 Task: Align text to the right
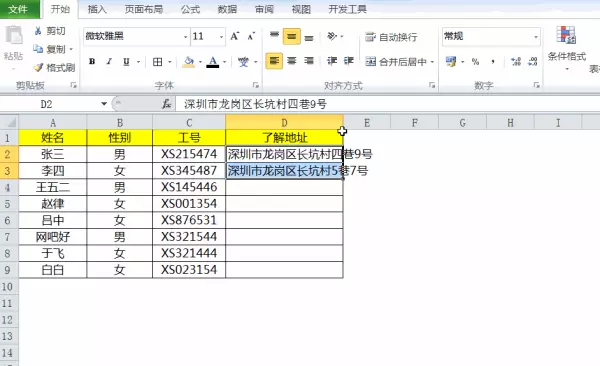pos(309,61)
